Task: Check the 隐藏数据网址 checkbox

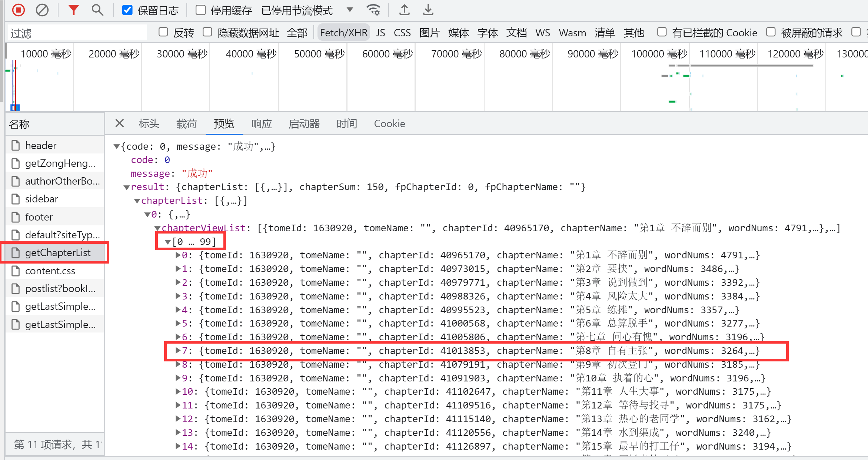Action: pos(207,32)
